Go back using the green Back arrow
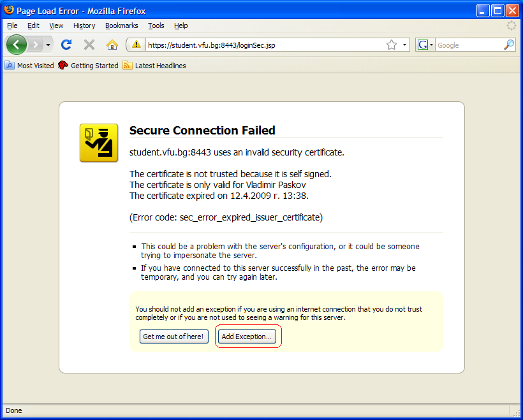523x420 pixels. click(x=17, y=45)
